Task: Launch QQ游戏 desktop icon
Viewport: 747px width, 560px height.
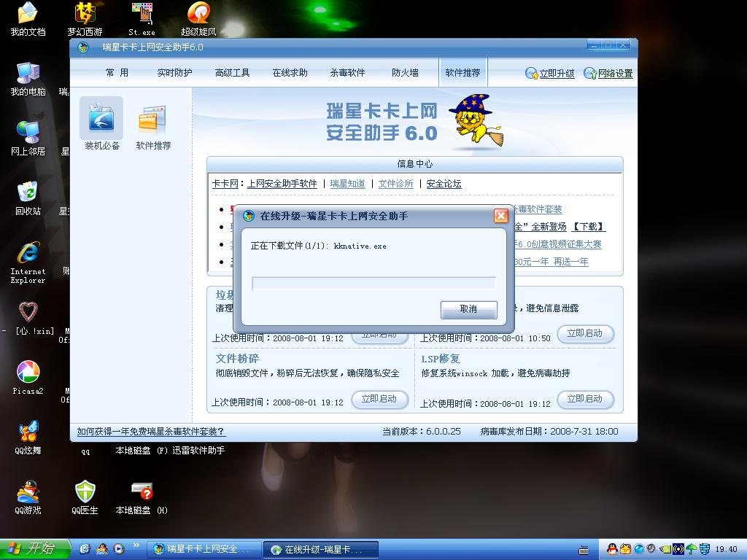Action: click(28, 497)
